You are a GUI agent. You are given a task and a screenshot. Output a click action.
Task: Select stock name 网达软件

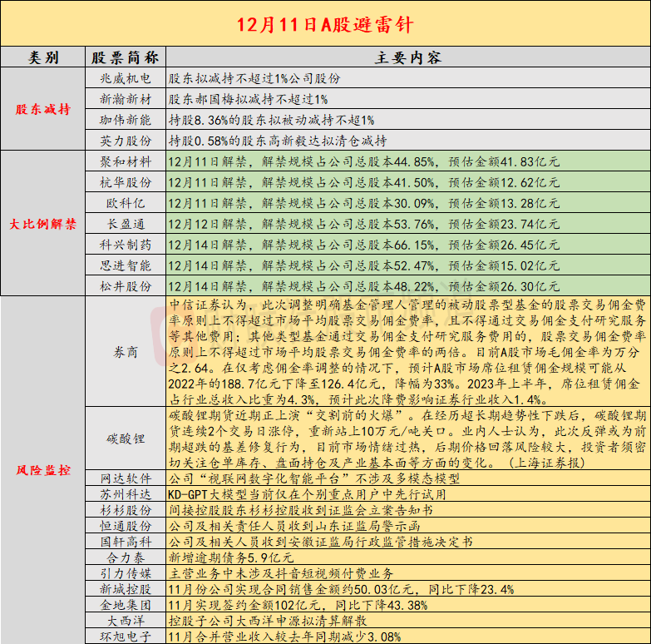126,478
